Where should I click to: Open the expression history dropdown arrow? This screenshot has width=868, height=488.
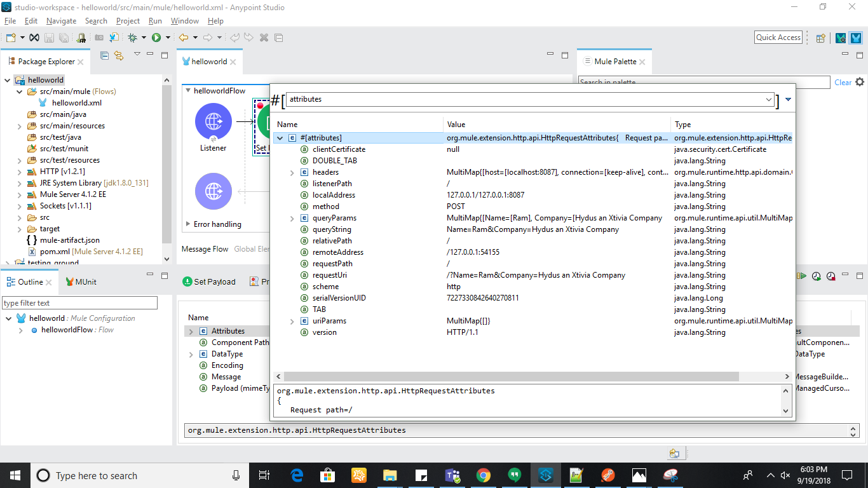click(x=769, y=100)
